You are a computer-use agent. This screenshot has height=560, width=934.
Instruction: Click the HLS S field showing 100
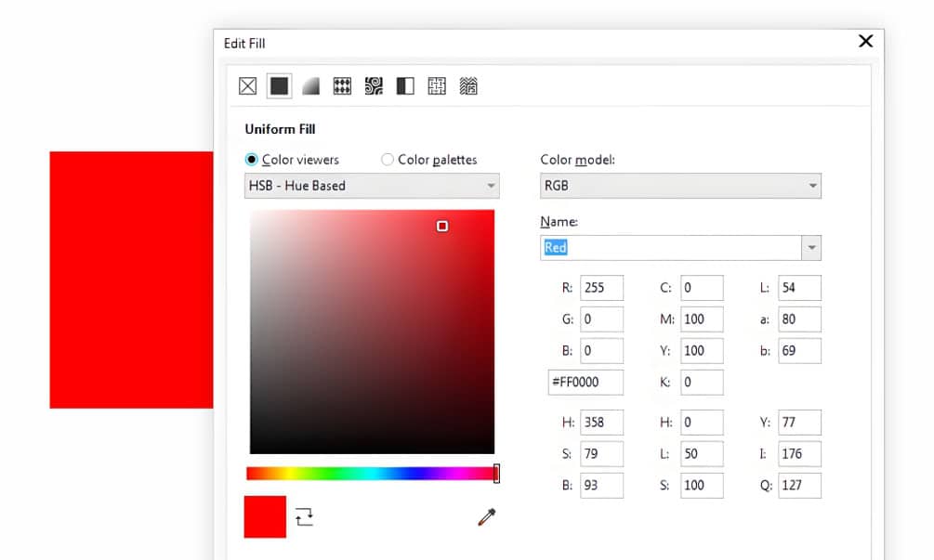pyautogui.click(x=702, y=485)
